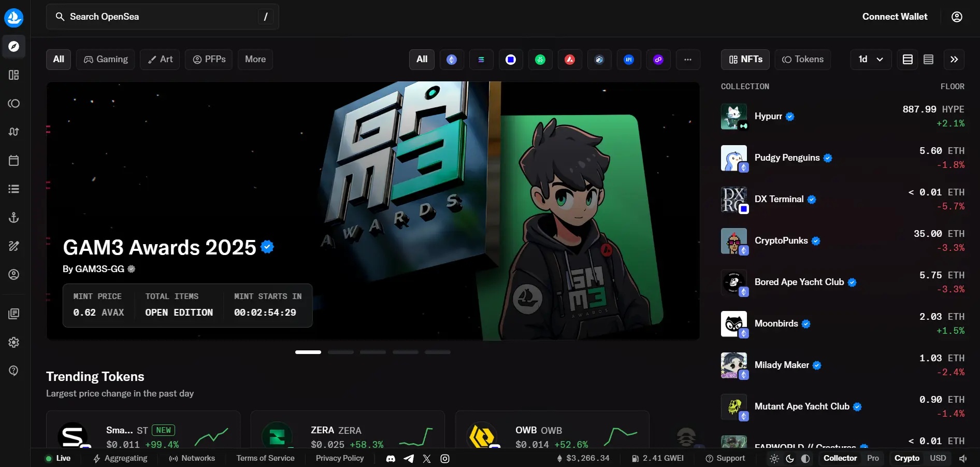Open the Networks status link
Screen dimensions: 980x467
[x=192, y=458]
